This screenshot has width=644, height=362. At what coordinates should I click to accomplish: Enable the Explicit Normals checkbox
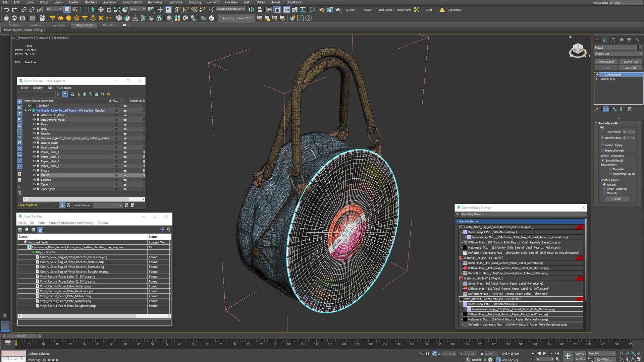click(603, 150)
